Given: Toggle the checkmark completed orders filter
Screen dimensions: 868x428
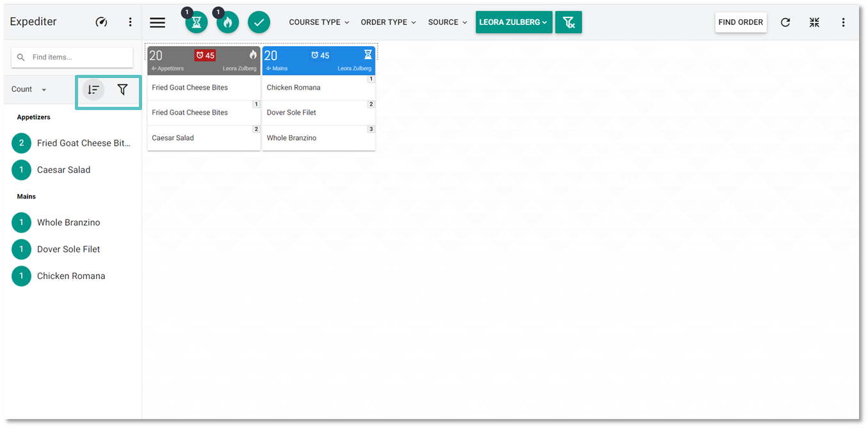Looking at the screenshot, I should pos(259,22).
